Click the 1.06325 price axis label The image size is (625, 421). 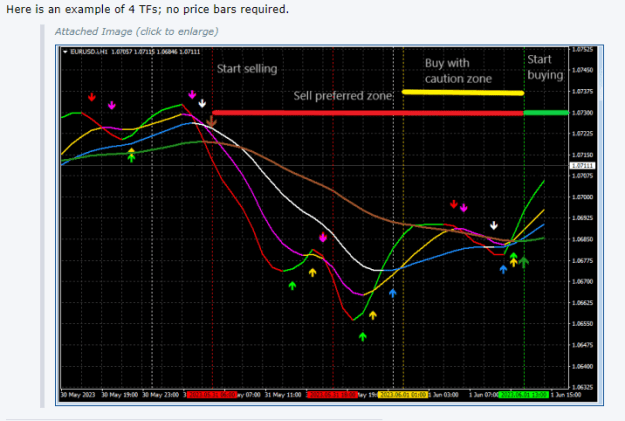click(x=582, y=387)
